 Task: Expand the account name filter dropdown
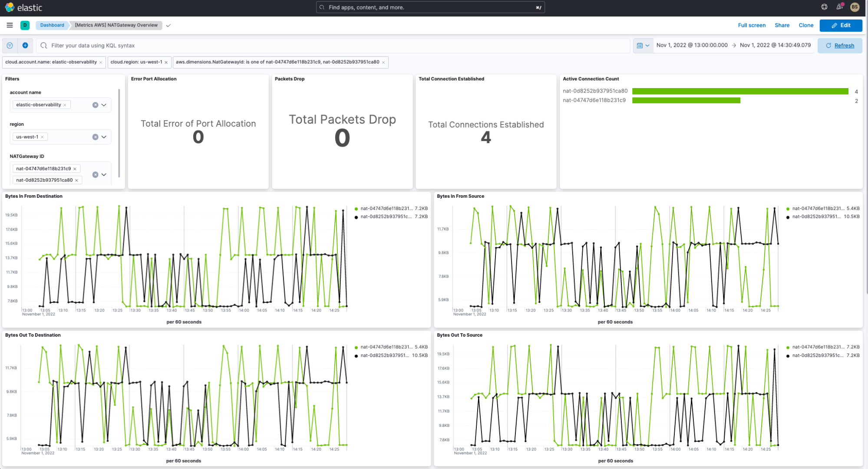104,105
